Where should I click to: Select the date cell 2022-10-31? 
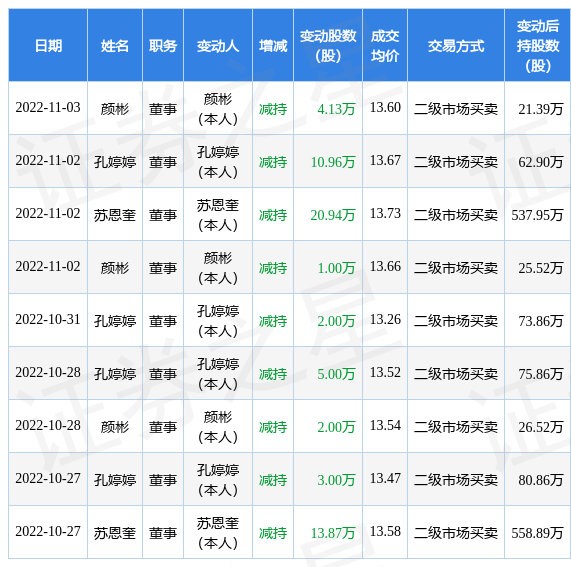pyautogui.click(x=48, y=320)
